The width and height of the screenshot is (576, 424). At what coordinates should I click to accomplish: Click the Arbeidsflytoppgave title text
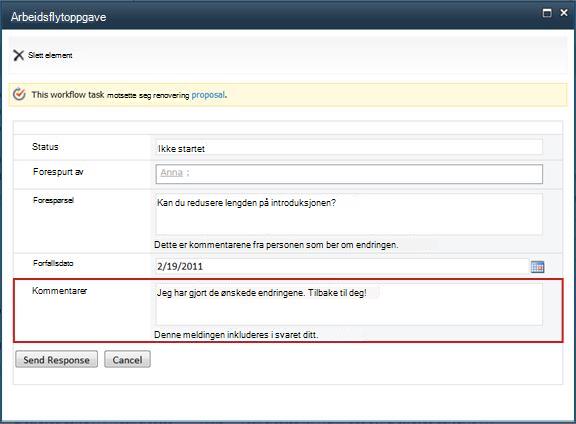tap(58, 17)
